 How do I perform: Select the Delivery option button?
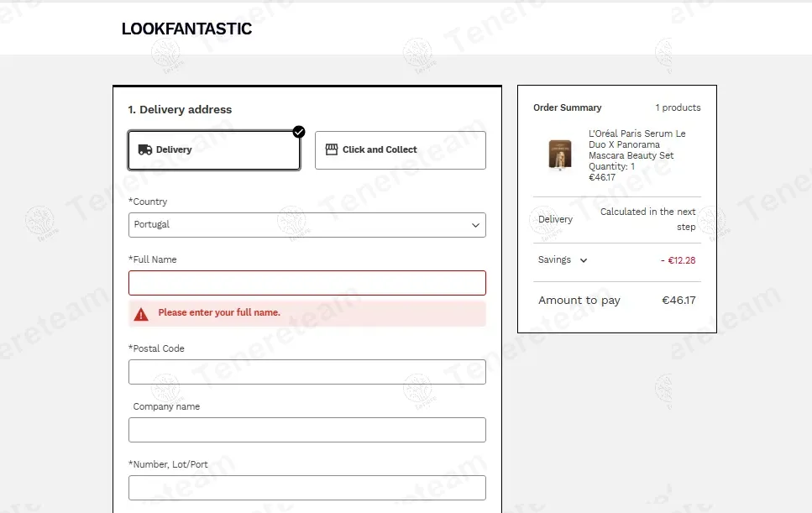tap(214, 150)
